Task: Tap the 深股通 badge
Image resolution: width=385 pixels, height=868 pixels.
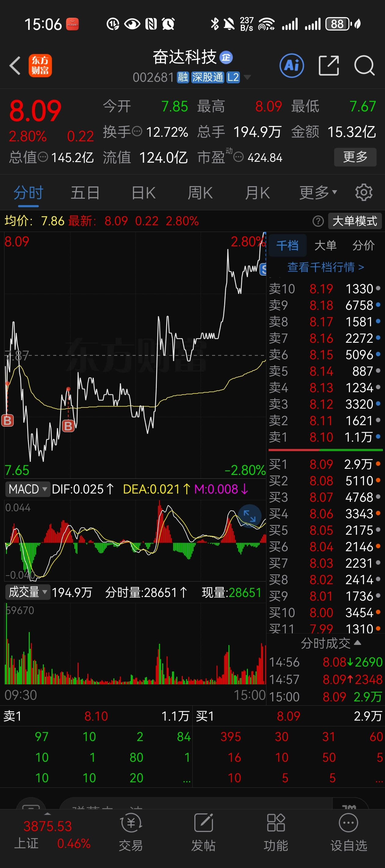Action: pyautogui.click(x=207, y=77)
